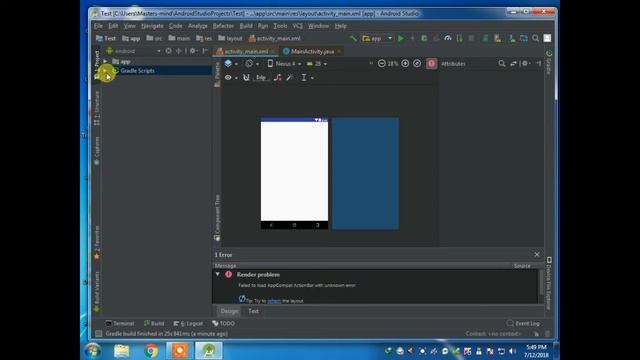Viewport: 640px width, 360px height.
Task: Open the app run configuration dropdown
Action: click(377, 38)
